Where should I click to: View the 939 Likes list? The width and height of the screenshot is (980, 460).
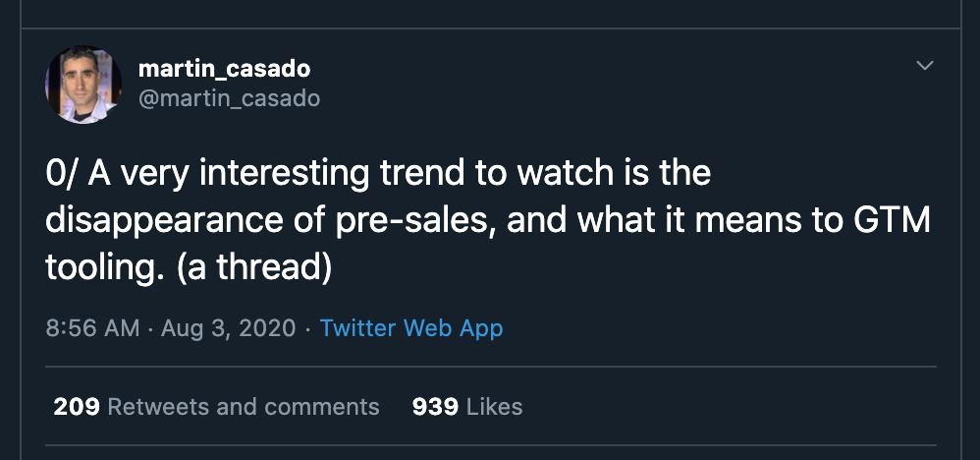pyautogui.click(x=467, y=407)
